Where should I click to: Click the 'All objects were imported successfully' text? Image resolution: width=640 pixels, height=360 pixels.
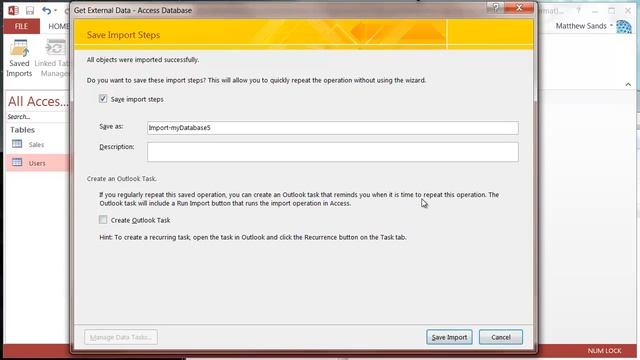click(x=143, y=60)
